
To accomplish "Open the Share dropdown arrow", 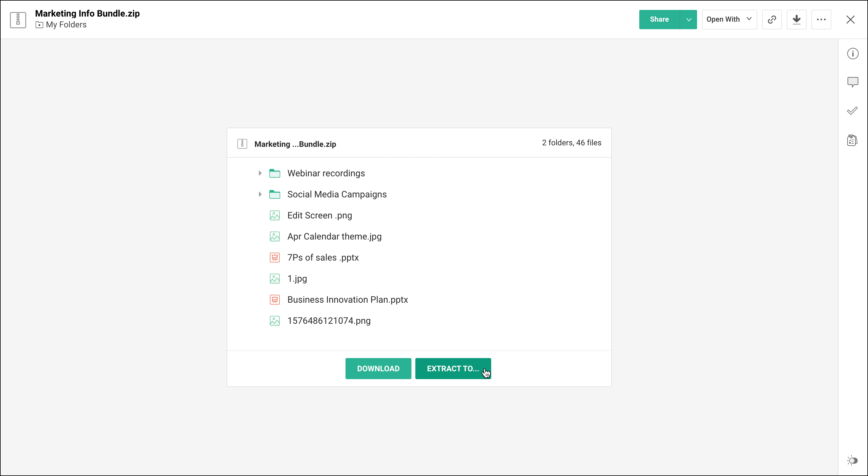I will [x=689, y=20].
